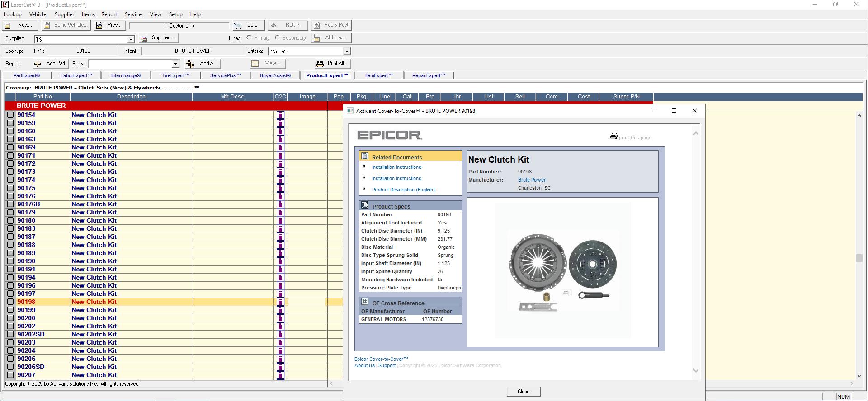Viewport: 868px width, 401px height.
Task: Click the Return toolbar button
Action: point(288,25)
